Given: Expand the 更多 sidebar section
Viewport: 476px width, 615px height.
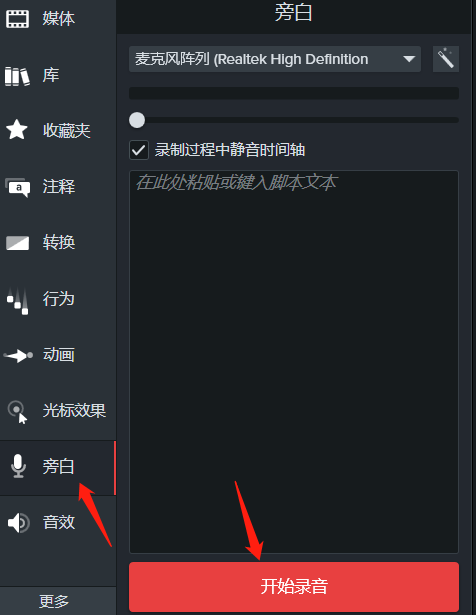Looking at the screenshot, I should click(x=54, y=601).
